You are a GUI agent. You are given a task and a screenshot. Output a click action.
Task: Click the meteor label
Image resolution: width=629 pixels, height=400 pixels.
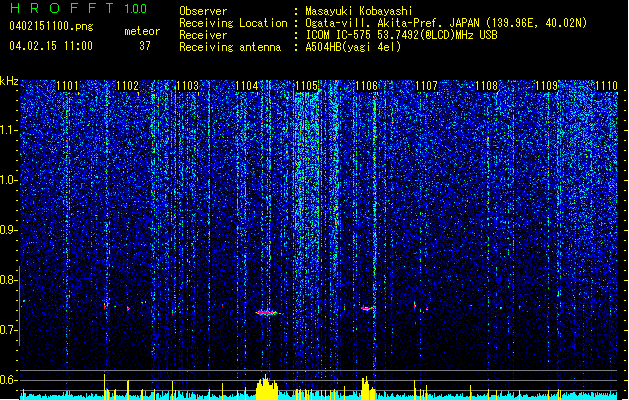point(142,31)
